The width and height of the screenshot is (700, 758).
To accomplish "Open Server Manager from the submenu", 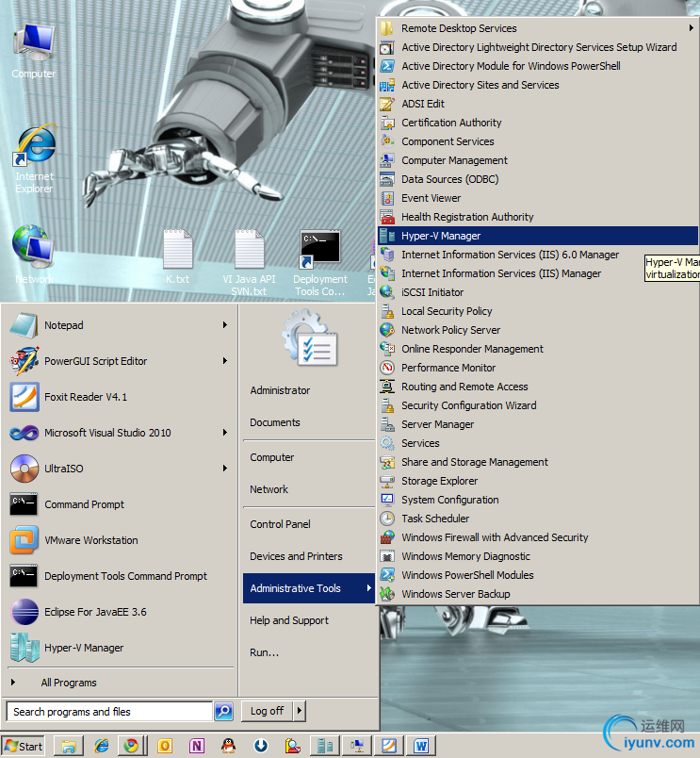I will pyautogui.click(x=538, y=424).
